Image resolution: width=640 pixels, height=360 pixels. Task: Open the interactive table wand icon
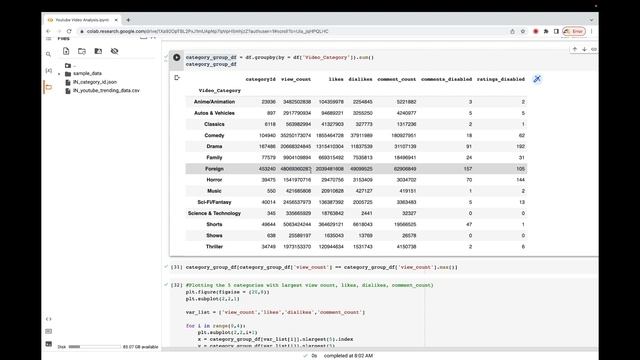point(537,79)
